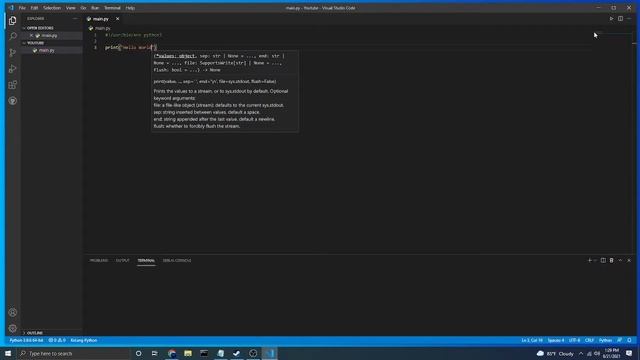Open the GitHub icon in the activity bar
640x360 pixels.
[13, 100]
